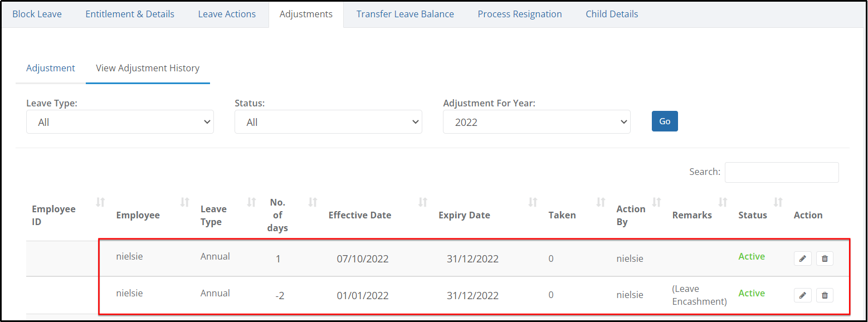Click the Go button
Image resolution: width=868 pixels, height=322 pixels.
click(x=665, y=121)
